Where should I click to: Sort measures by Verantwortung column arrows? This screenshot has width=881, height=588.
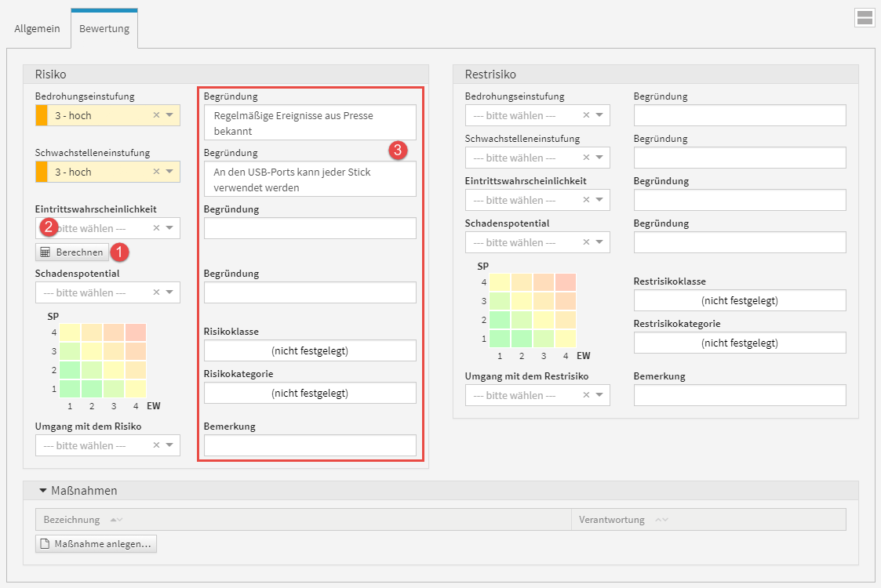coord(661,520)
